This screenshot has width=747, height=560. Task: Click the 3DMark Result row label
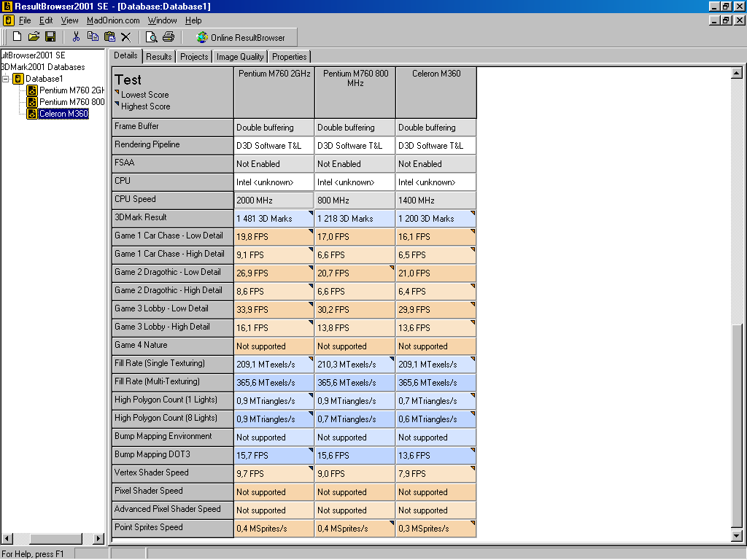[172, 218]
